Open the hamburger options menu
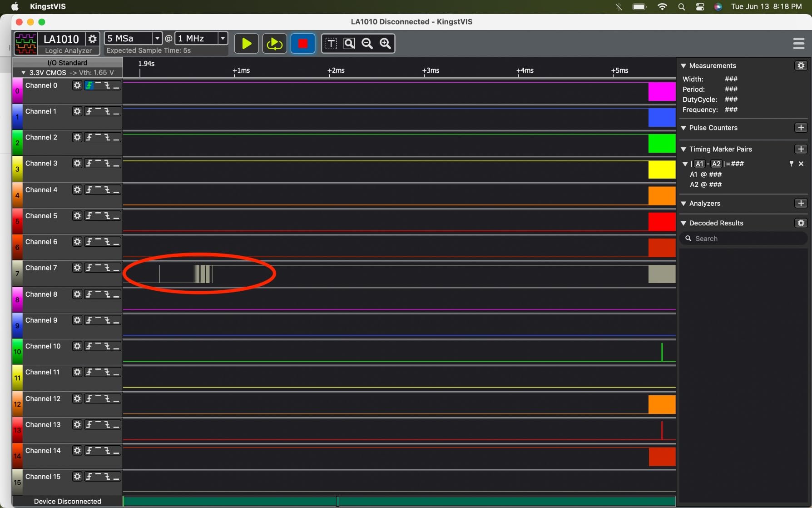Viewport: 812px width, 508px height. 799,44
